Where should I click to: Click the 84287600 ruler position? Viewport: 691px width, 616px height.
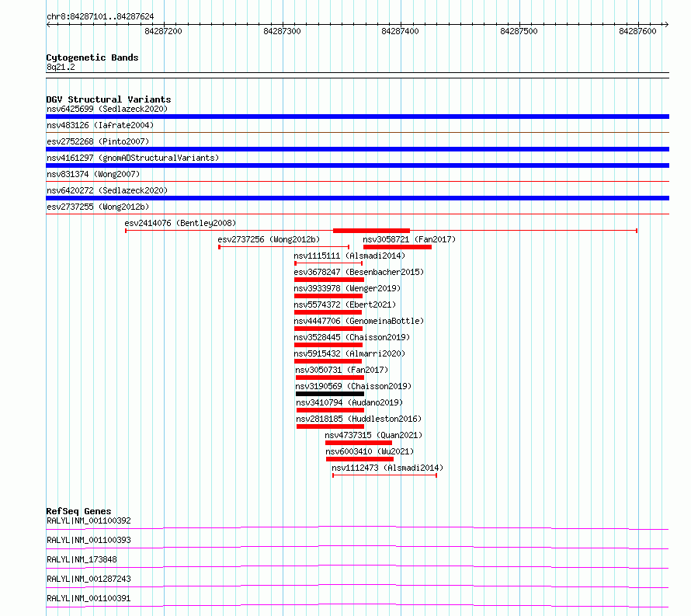click(637, 31)
